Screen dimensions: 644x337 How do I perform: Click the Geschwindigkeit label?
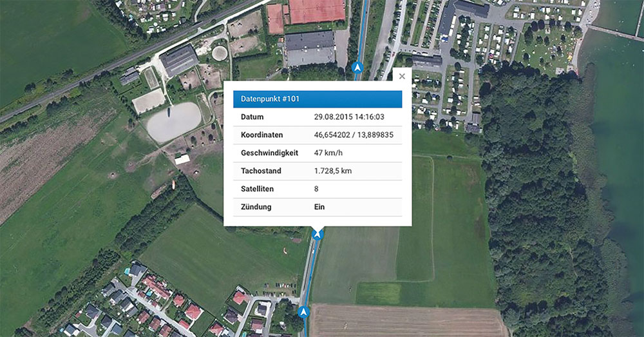click(x=269, y=153)
